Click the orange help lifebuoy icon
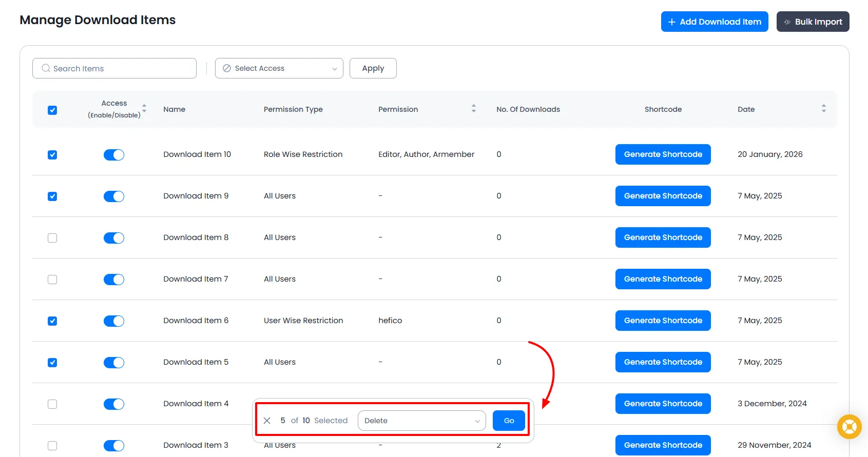Viewport: 868px width, 457px height. tap(849, 427)
